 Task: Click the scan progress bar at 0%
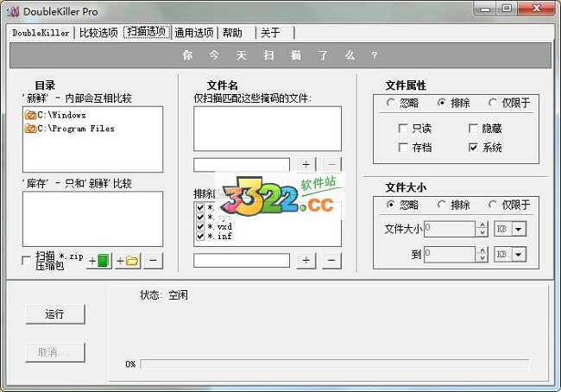(x=335, y=364)
